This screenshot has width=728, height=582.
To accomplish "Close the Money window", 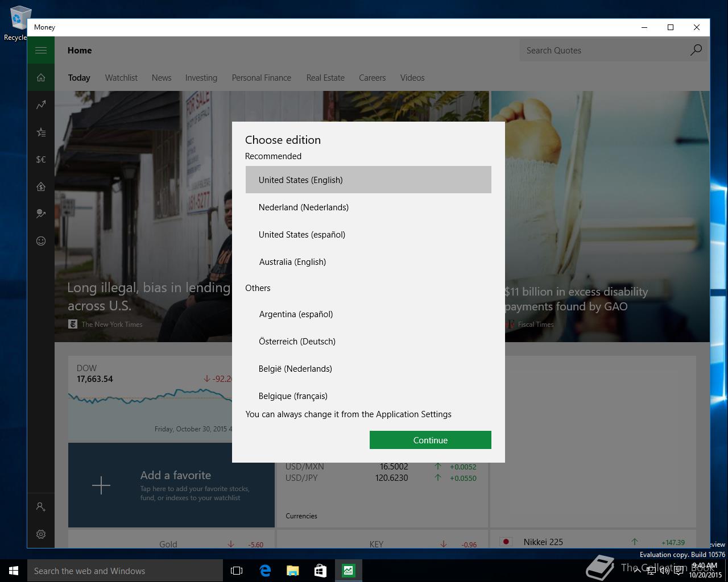I will [697, 27].
